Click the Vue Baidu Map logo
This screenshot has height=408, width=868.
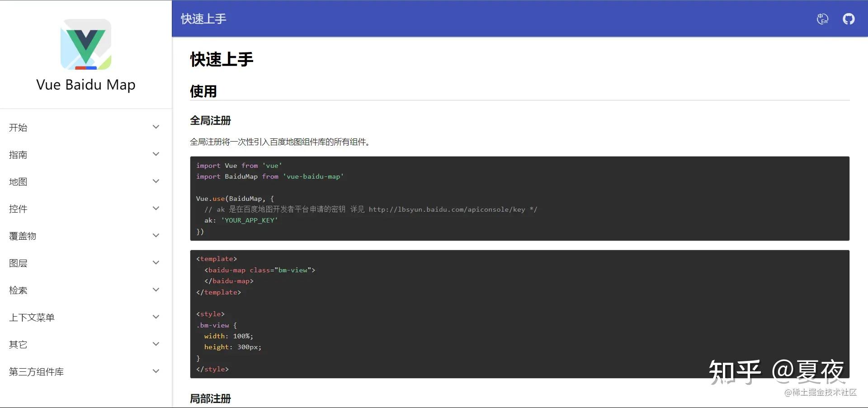[85, 44]
